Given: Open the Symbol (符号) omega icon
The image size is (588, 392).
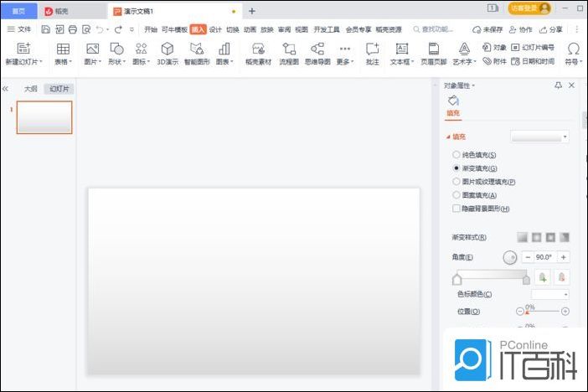Looking at the screenshot, I should coord(573,49).
